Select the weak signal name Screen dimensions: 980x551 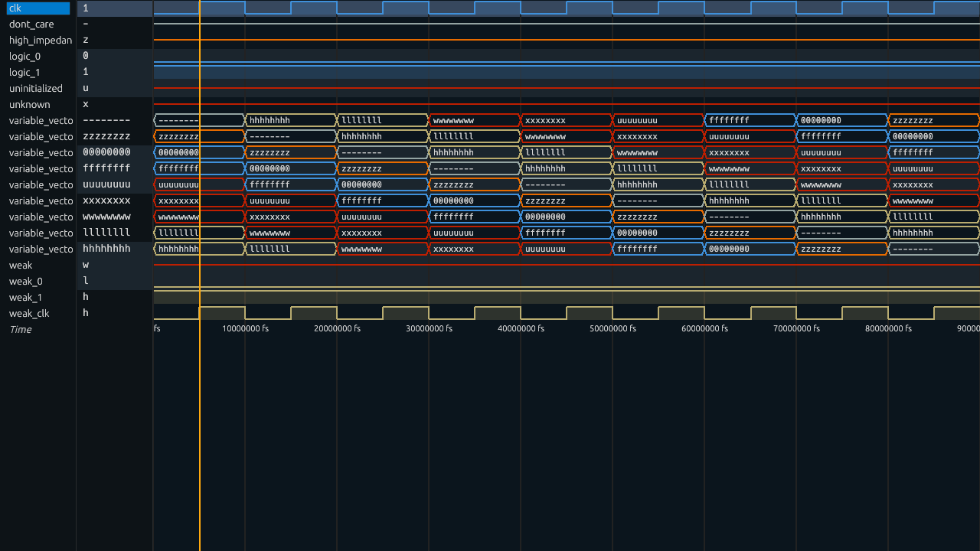point(21,266)
